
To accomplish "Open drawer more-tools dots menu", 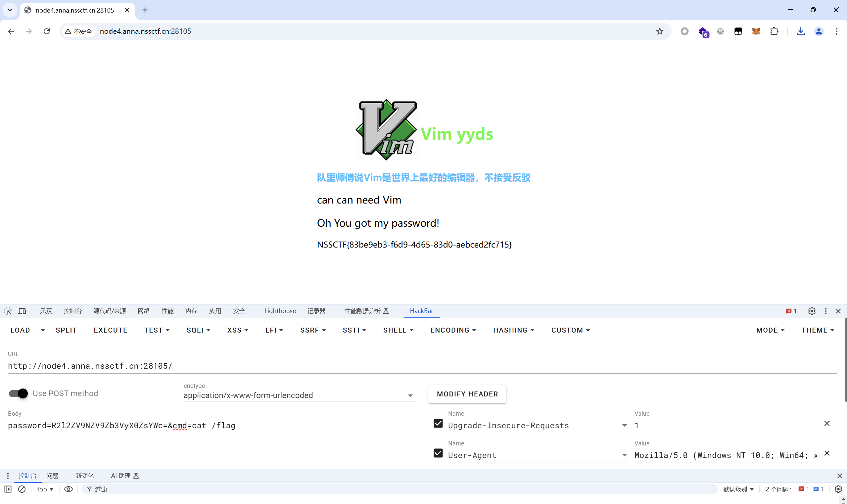I will pos(8,476).
